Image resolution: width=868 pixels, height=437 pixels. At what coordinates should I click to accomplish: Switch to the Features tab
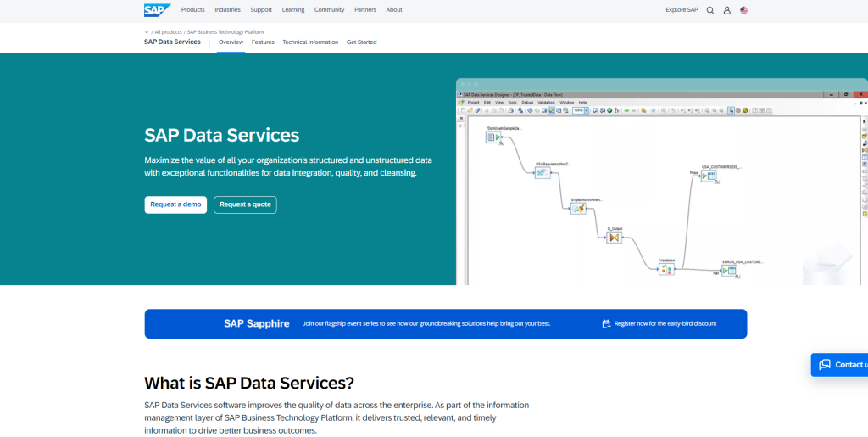point(263,42)
